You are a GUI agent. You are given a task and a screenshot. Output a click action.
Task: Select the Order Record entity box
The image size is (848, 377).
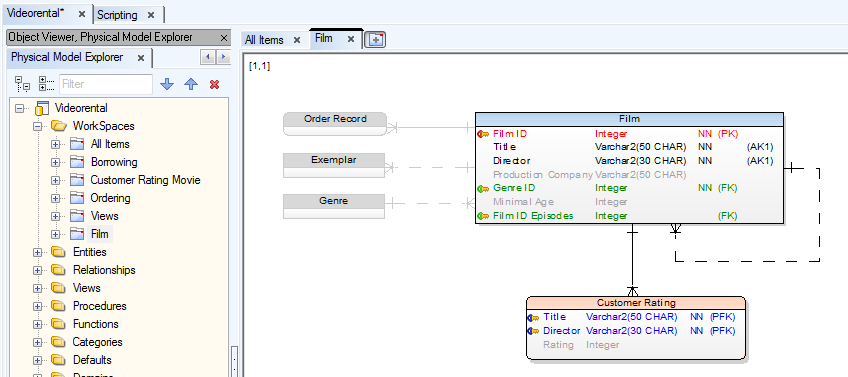click(x=335, y=124)
